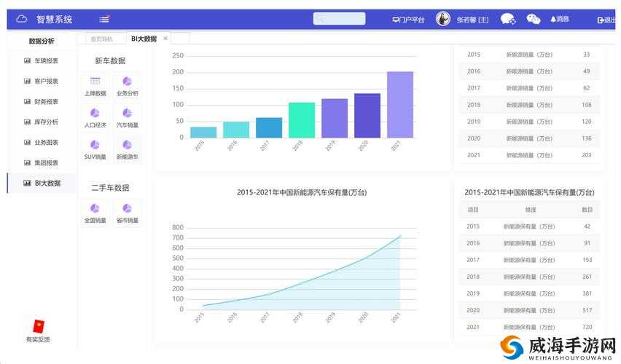Click the user avatar picture
621x364 pixels.
pyautogui.click(x=443, y=19)
